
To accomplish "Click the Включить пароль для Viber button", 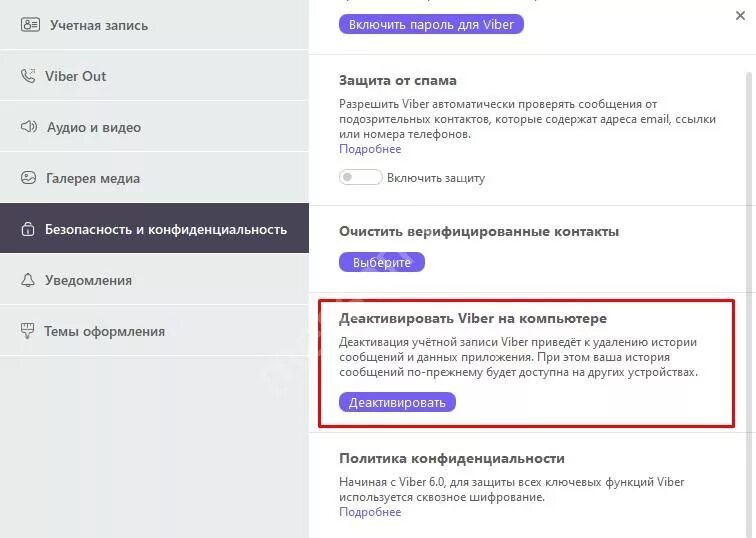I will [x=431, y=24].
